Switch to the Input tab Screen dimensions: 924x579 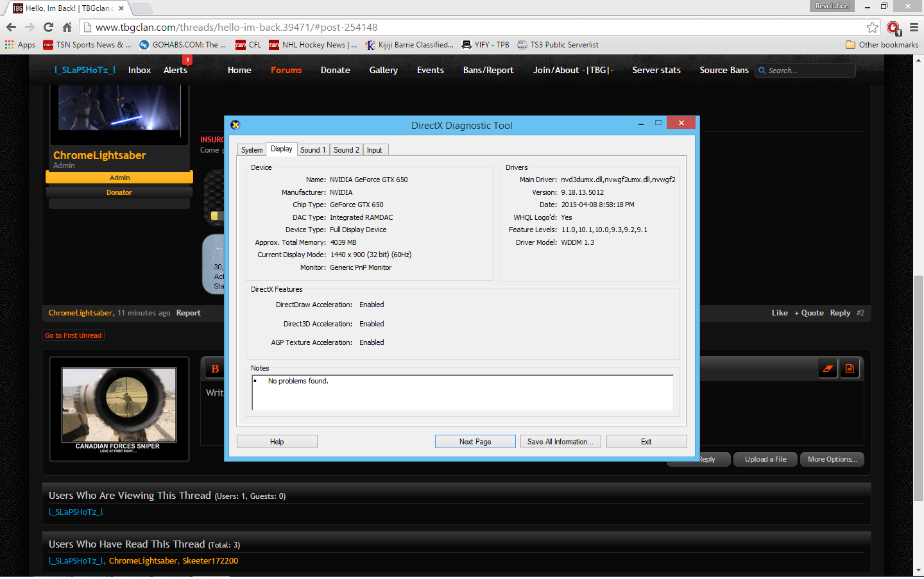375,150
